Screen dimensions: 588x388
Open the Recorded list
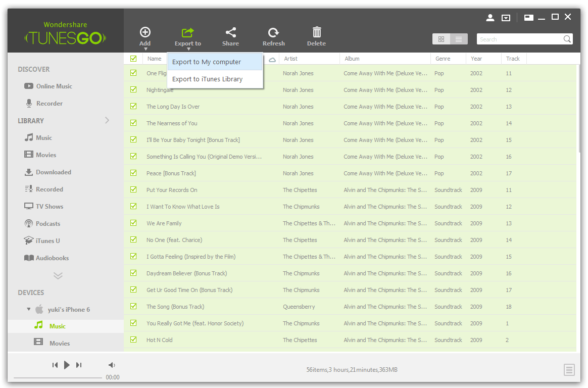[44, 189]
